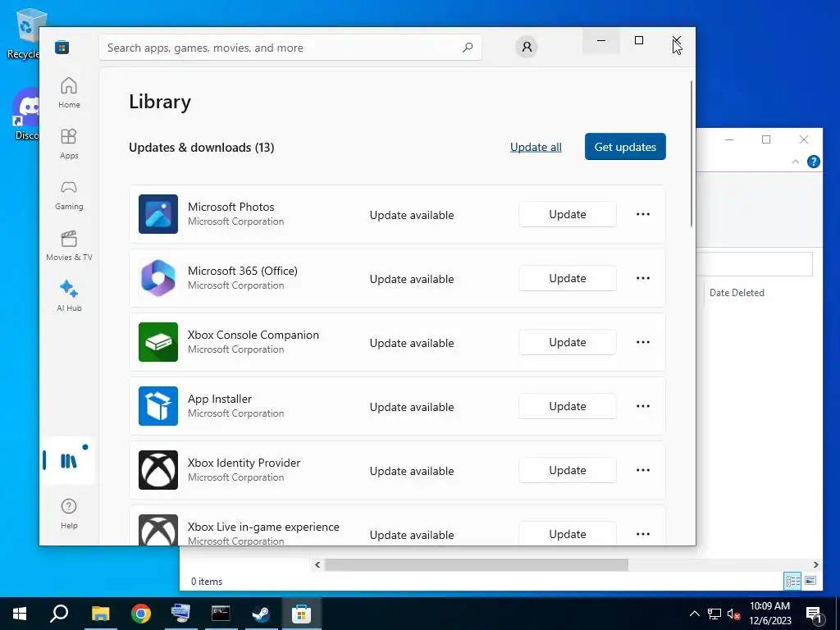Click the 'App Installer' app name
The image size is (840, 630).
[x=220, y=399]
